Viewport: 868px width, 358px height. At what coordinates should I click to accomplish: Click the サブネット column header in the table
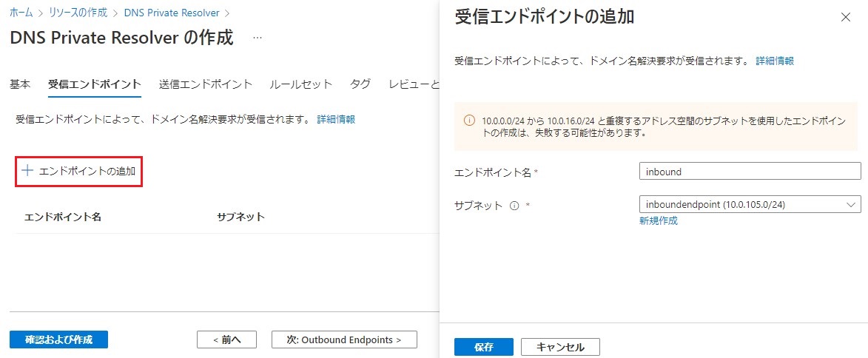(240, 216)
